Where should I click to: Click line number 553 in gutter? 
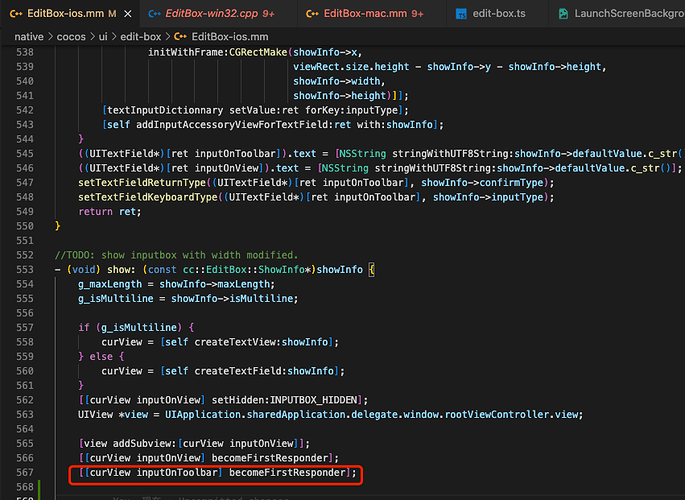[25, 269]
